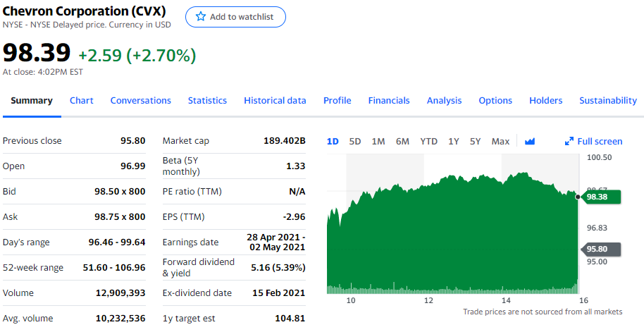Open the Sustainability tab
Screen dimensions: 644x332
(608, 101)
